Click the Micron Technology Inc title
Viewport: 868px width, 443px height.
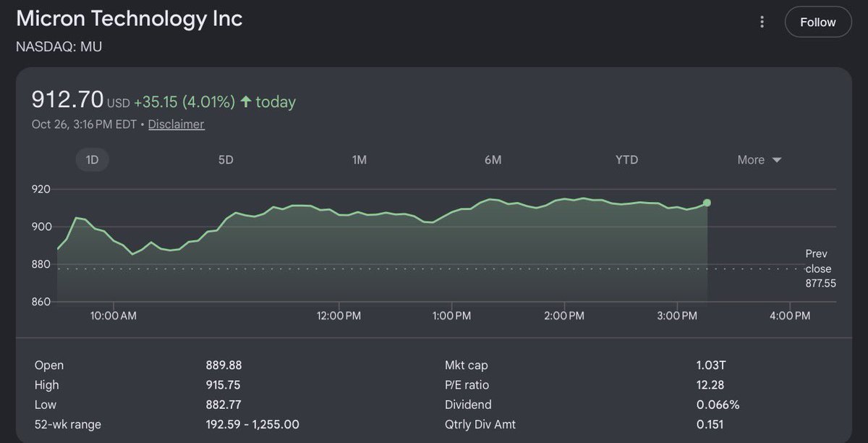click(129, 19)
